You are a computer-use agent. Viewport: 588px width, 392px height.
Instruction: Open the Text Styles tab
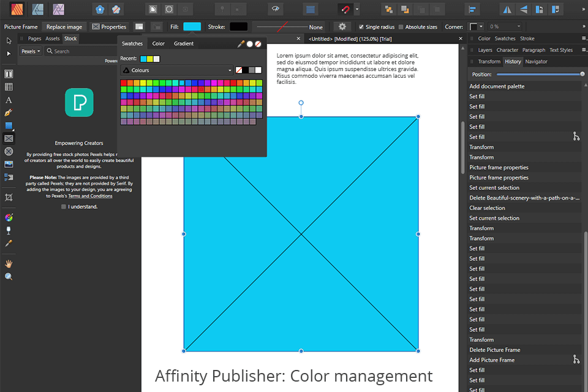pyautogui.click(x=561, y=50)
